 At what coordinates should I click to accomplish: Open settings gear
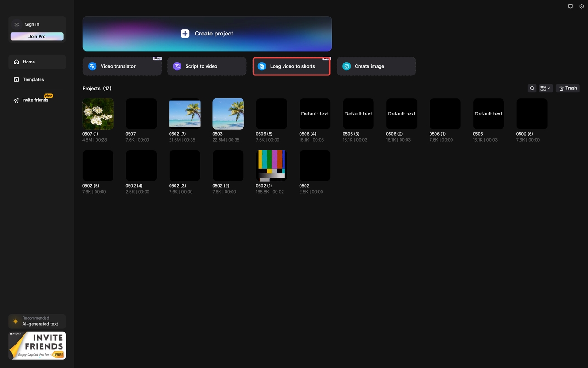582,6
